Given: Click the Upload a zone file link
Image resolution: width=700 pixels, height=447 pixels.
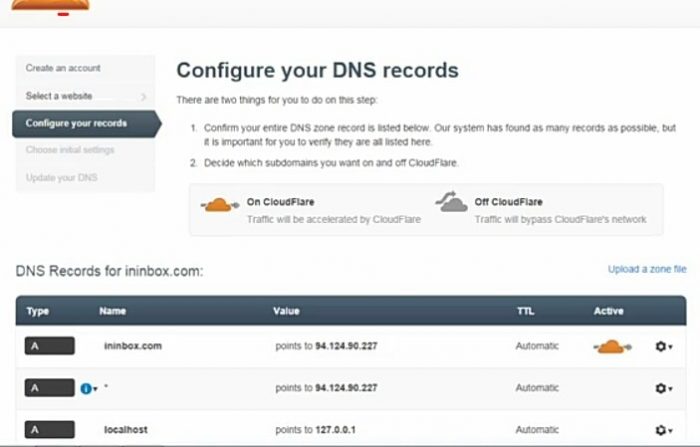Looking at the screenshot, I should (x=647, y=269).
